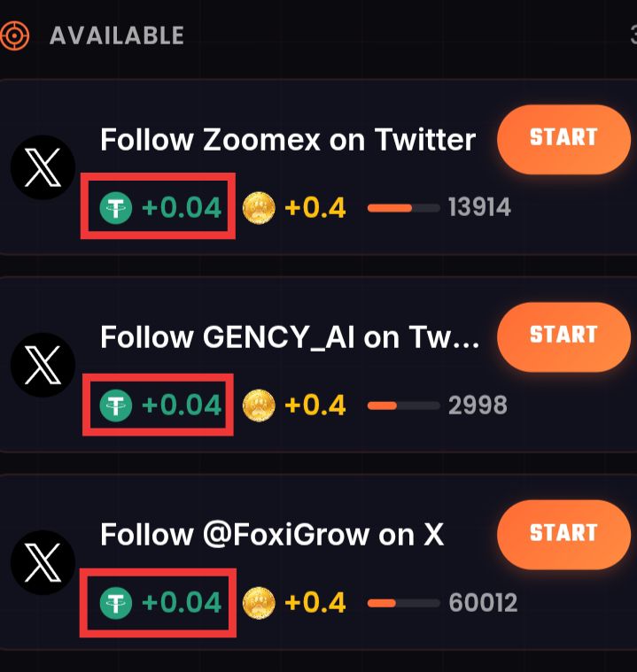
Task: Click the orange target icon beside AVAILABLE
Action: [14, 35]
